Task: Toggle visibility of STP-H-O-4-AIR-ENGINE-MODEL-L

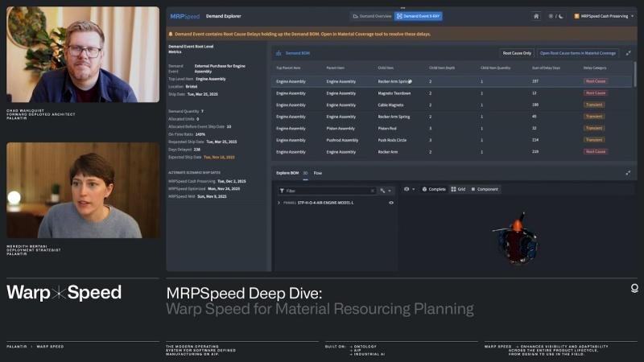Action: click(x=391, y=203)
